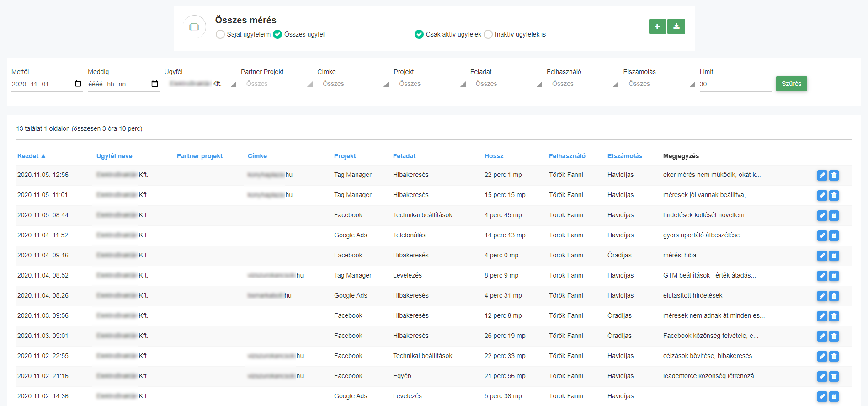Image resolution: width=868 pixels, height=406 pixels.
Task: Edit the 2020.11.03. 09:01 entry
Action: pyautogui.click(x=822, y=336)
